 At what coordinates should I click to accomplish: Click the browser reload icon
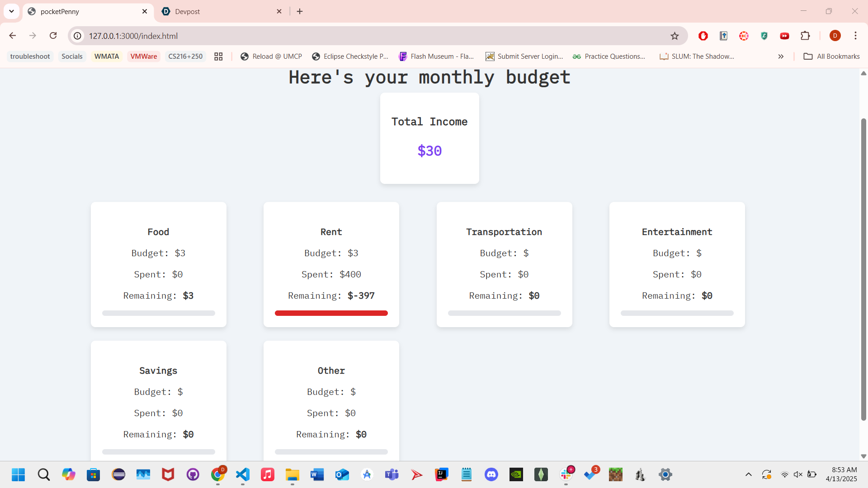pos(53,36)
